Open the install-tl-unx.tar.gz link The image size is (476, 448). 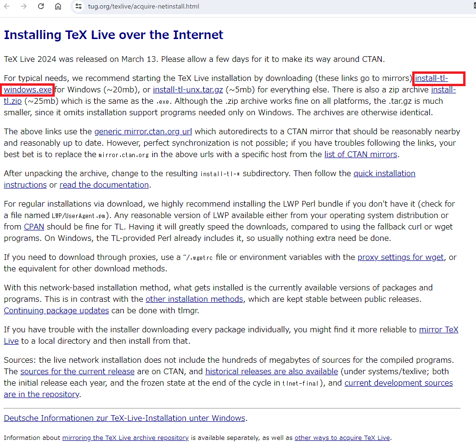tap(188, 90)
